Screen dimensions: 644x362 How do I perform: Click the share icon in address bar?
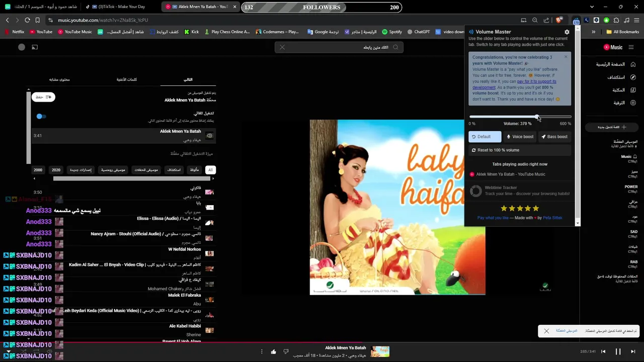point(546,20)
